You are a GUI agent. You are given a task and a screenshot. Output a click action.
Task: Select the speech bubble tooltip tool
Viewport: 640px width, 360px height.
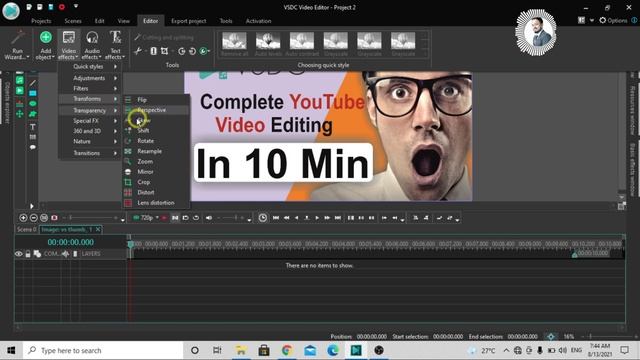33,147
